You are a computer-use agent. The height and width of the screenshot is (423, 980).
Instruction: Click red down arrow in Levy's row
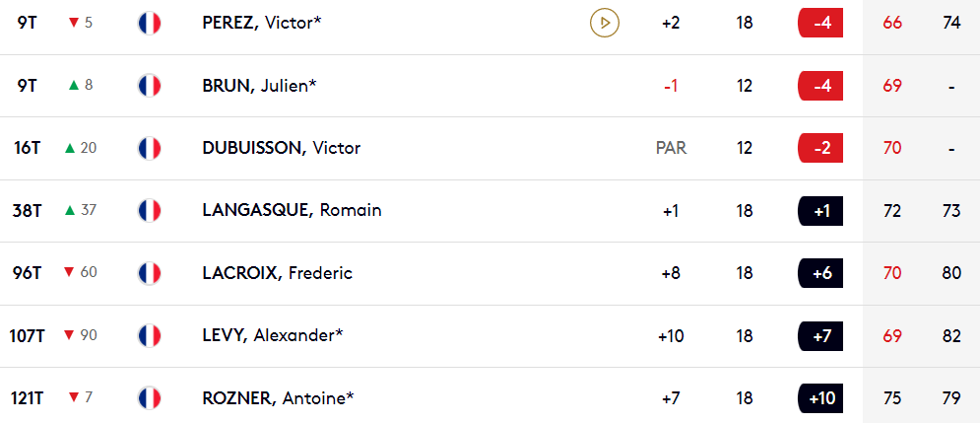[69, 335]
